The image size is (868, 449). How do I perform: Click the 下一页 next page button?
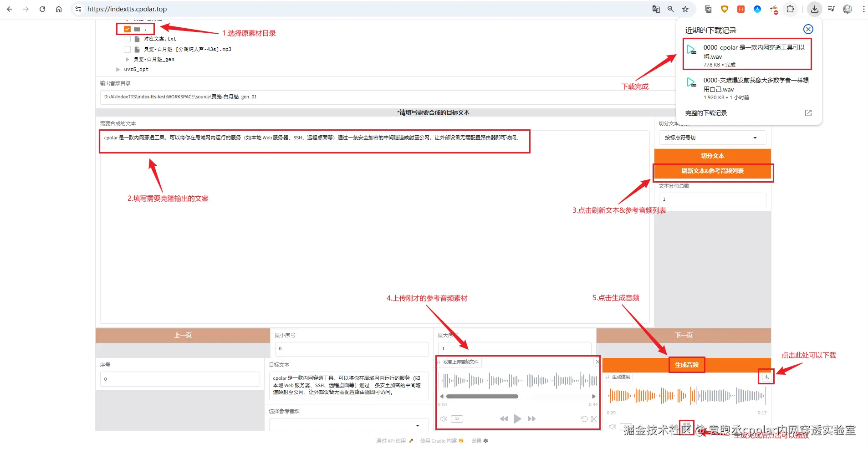pyautogui.click(x=684, y=336)
